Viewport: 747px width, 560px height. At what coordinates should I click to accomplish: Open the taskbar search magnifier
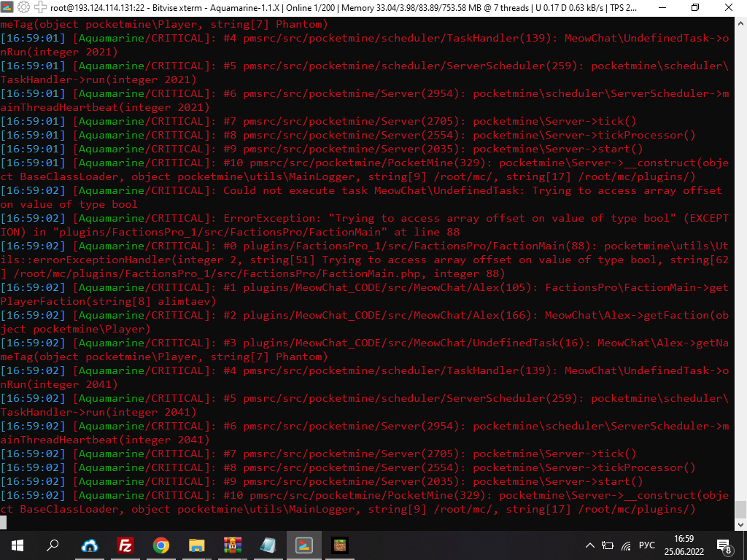coord(53,545)
